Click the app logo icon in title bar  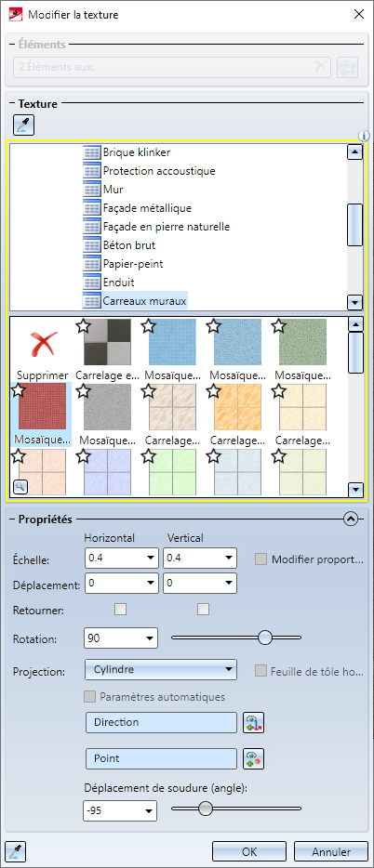pyautogui.click(x=15, y=14)
